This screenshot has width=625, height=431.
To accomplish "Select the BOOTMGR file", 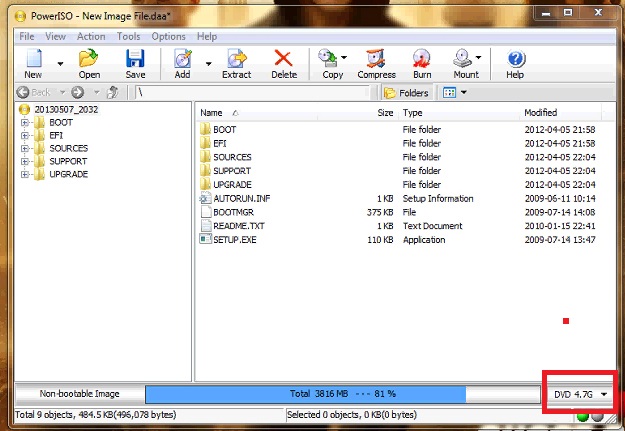I will 234,212.
